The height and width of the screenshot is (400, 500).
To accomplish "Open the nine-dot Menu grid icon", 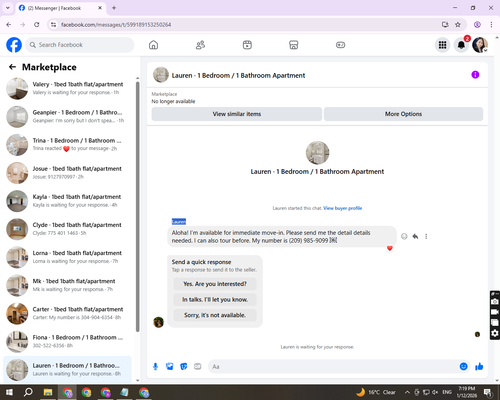I will [442, 45].
